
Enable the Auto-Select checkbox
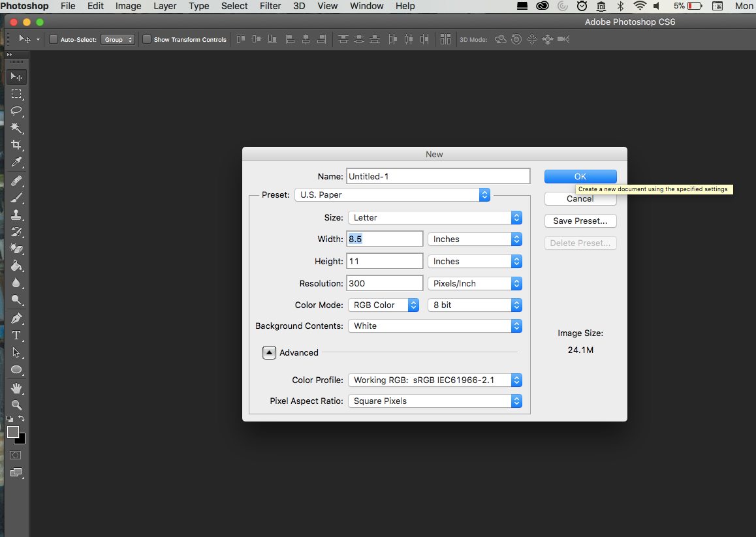pos(54,39)
